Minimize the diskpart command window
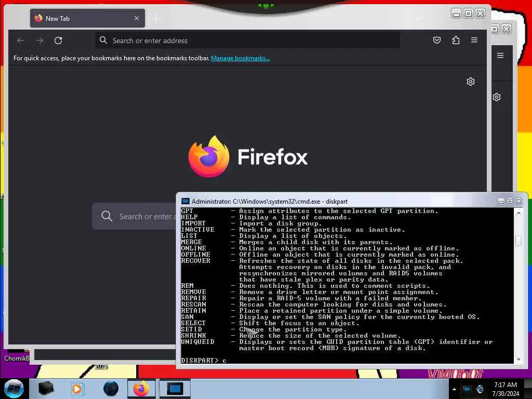 click(x=501, y=201)
